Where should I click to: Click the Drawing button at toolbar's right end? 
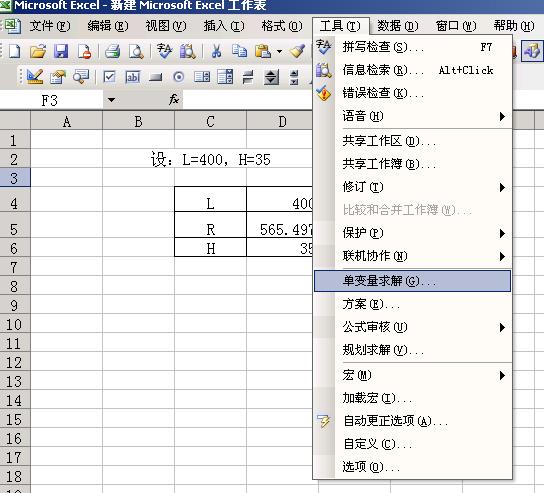pos(532,52)
